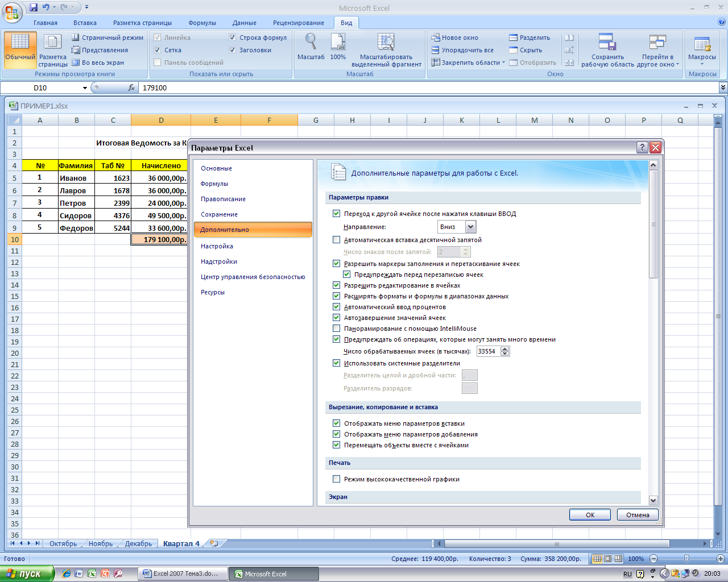Select the Обычный view icon

click(20, 50)
